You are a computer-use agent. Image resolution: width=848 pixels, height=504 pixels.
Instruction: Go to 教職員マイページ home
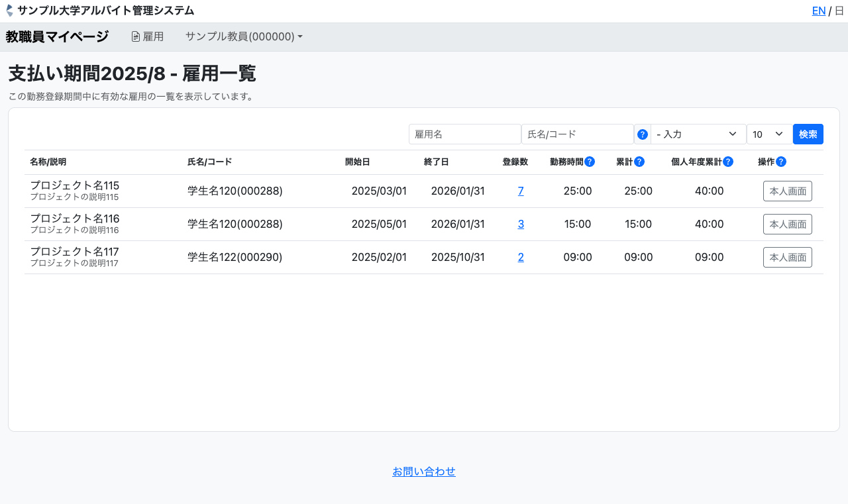(x=57, y=36)
